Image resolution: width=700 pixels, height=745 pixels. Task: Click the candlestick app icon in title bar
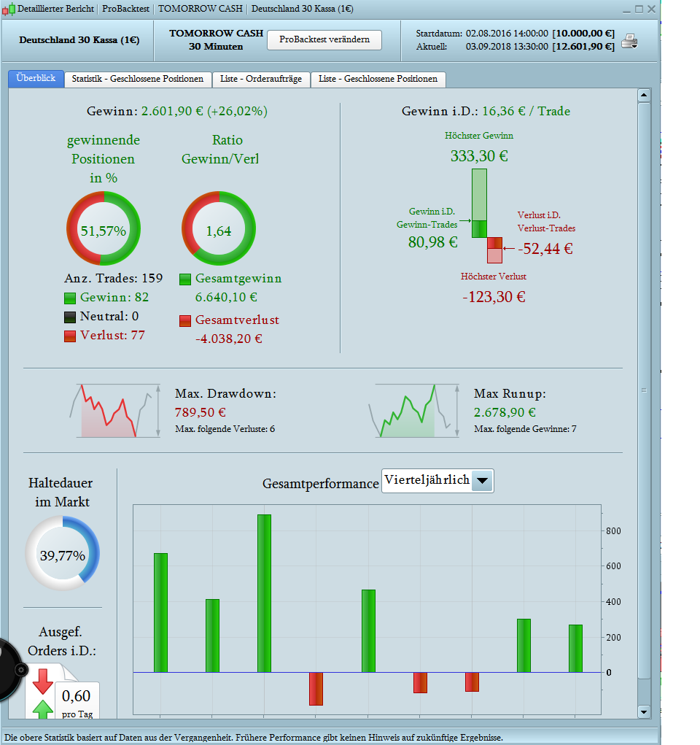coord(9,9)
